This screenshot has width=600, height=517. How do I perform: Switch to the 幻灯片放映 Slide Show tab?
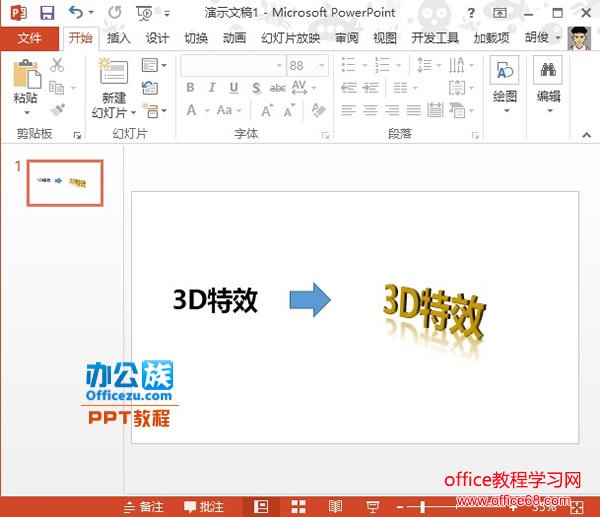coord(290,38)
